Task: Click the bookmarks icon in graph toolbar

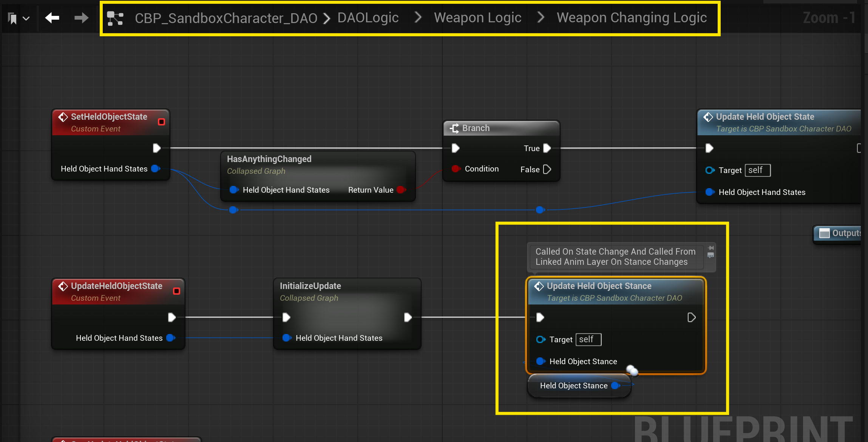Action: [x=12, y=18]
